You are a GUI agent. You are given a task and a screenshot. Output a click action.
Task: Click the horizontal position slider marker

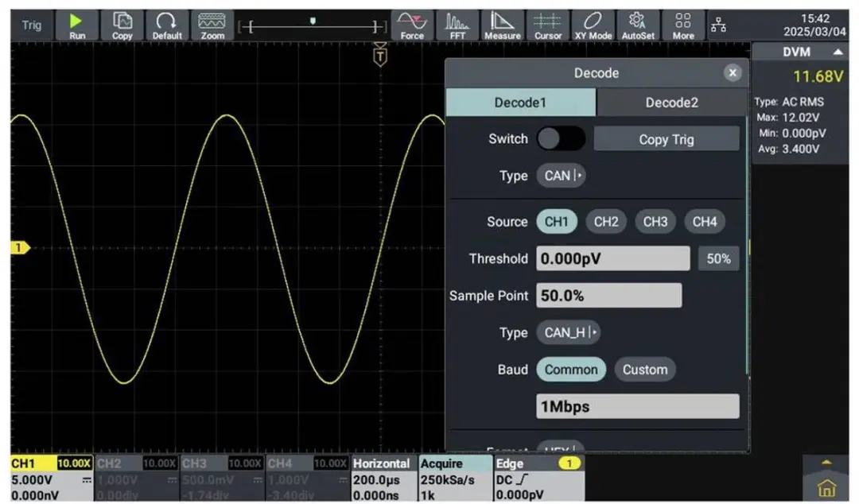tap(313, 21)
